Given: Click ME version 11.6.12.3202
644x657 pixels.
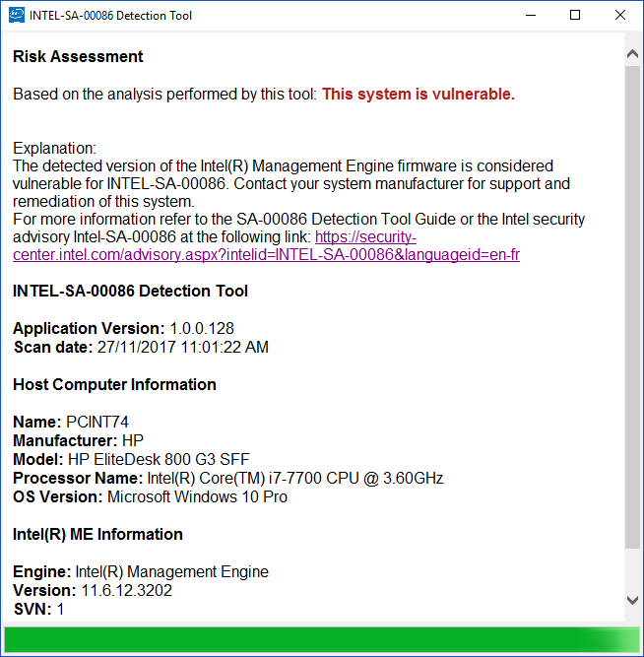Looking at the screenshot, I should click(x=127, y=591).
